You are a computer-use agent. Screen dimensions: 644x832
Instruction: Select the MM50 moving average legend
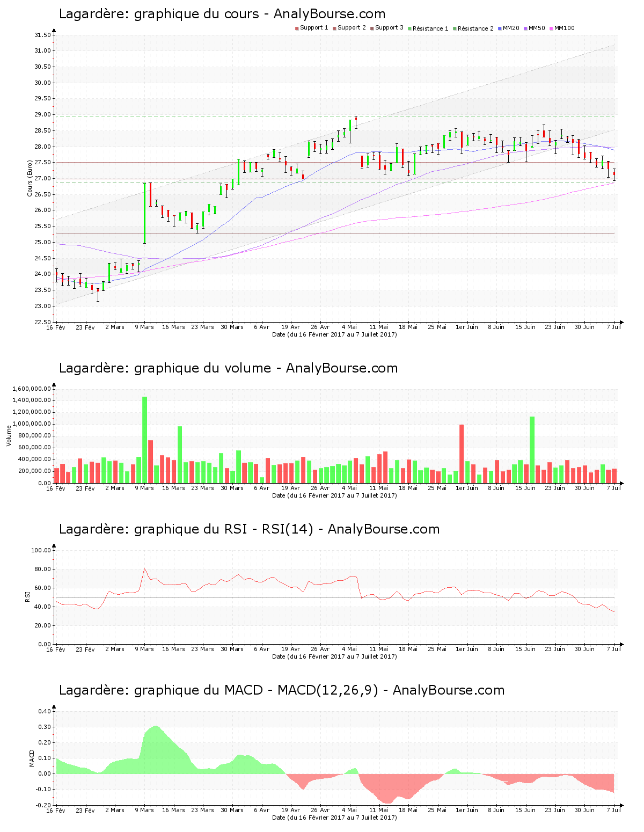(536, 28)
